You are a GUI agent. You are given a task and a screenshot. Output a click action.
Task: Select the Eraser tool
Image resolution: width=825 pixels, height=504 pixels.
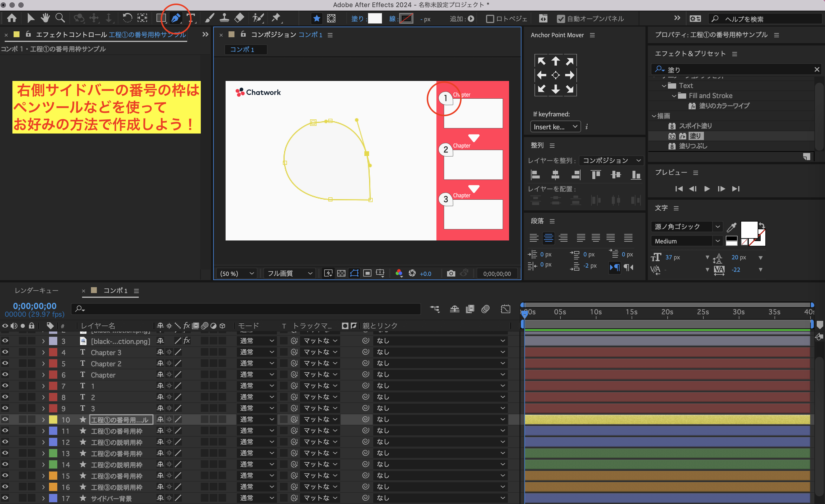click(239, 18)
